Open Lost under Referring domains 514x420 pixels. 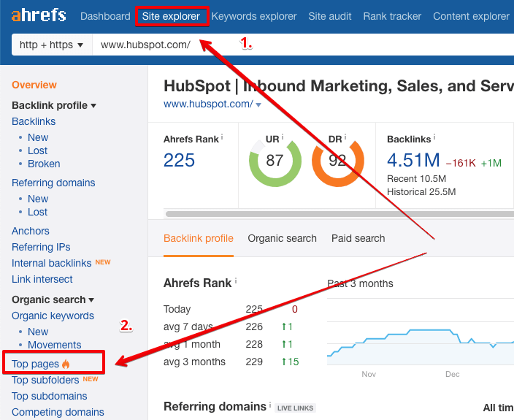click(37, 212)
